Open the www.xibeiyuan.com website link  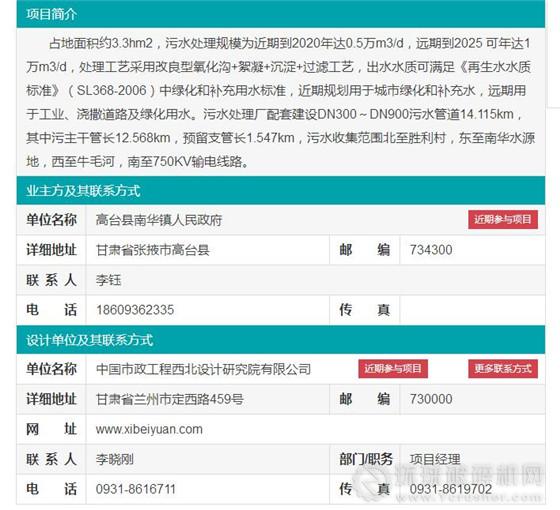tap(149, 429)
